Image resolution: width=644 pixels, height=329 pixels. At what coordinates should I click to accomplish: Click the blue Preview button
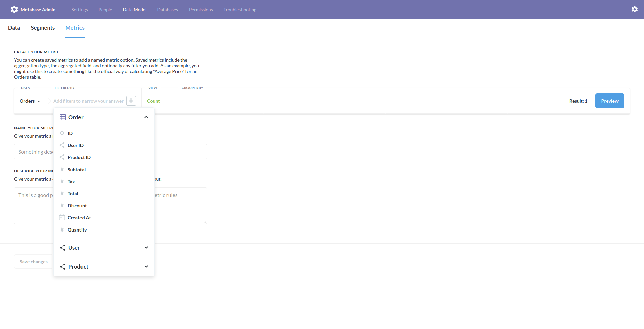(x=609, y=101)
